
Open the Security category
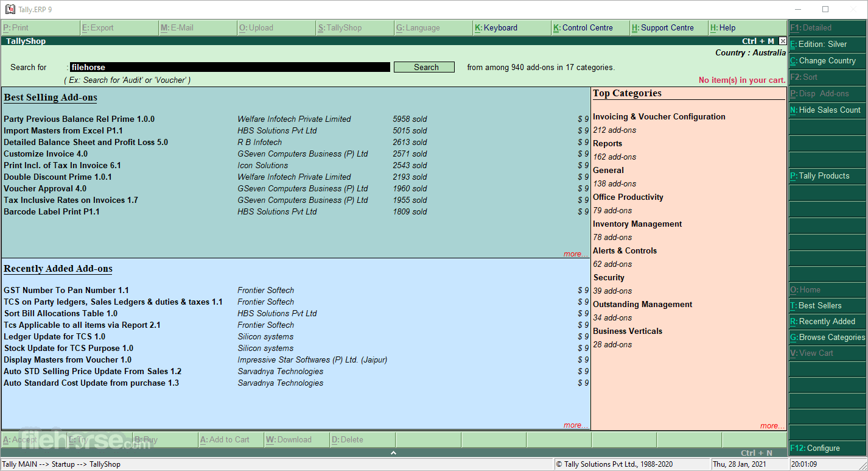click(609, 277)
